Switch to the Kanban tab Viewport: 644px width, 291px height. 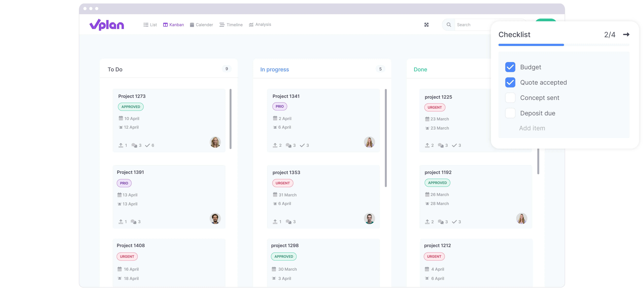[173, 25]
